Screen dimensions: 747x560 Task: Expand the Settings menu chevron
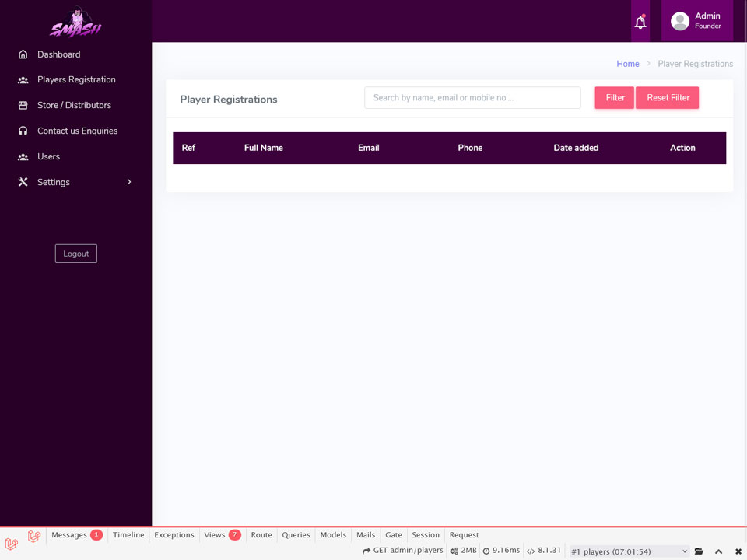(129, 182)
